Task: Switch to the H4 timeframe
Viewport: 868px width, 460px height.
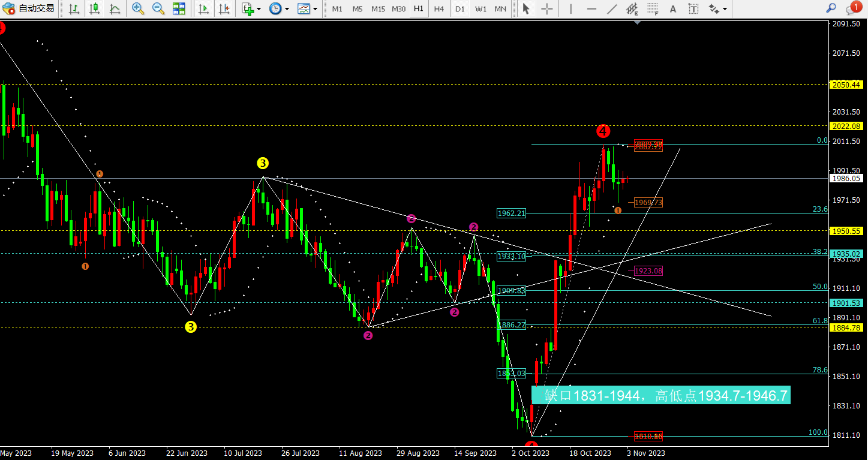Action: point(439,8)
